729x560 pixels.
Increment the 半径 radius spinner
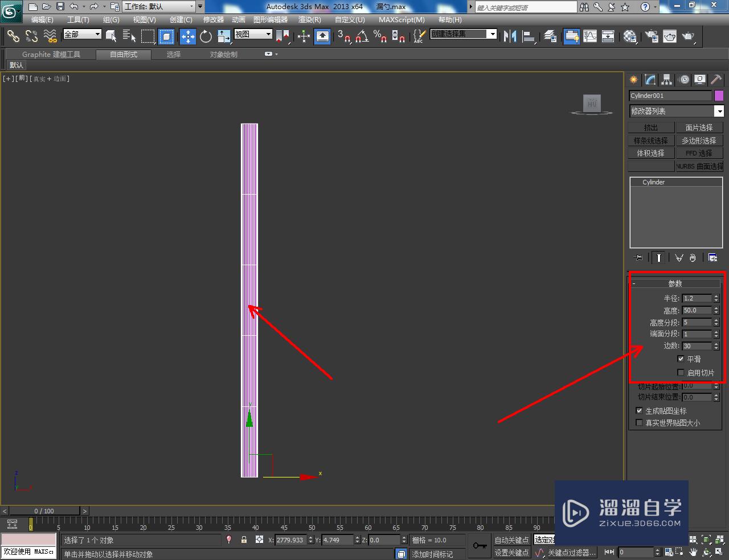[x=716, y=296]
